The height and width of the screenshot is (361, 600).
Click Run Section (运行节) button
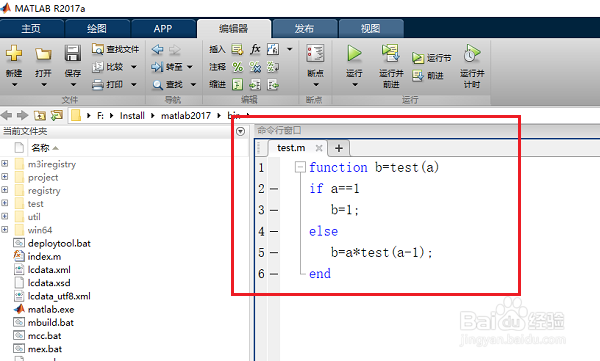432,58
